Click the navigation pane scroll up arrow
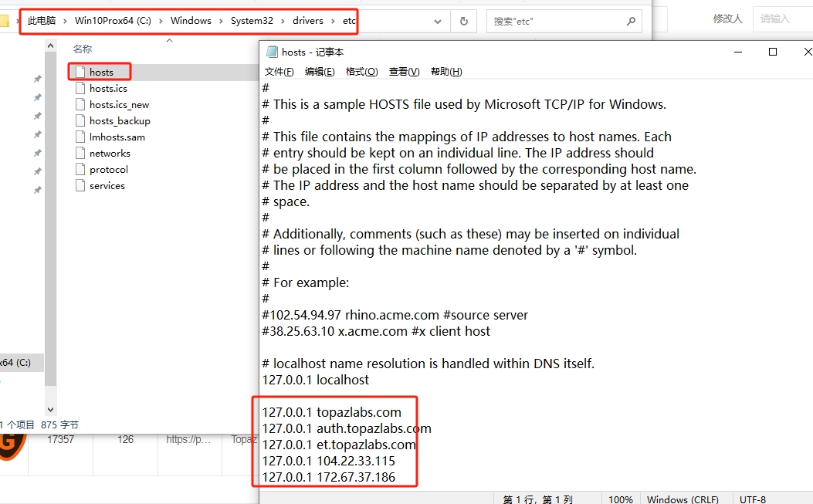 (50, 46)
